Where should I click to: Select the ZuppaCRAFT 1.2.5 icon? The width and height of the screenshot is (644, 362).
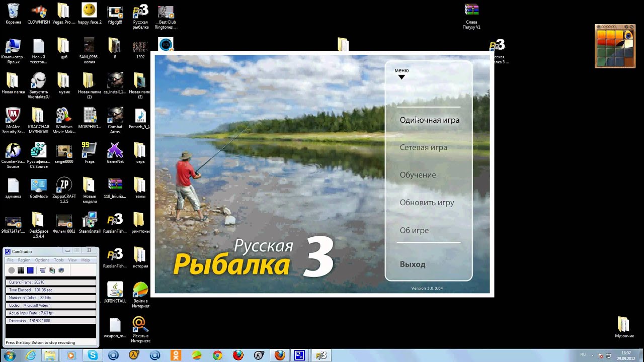coord(64,190)
